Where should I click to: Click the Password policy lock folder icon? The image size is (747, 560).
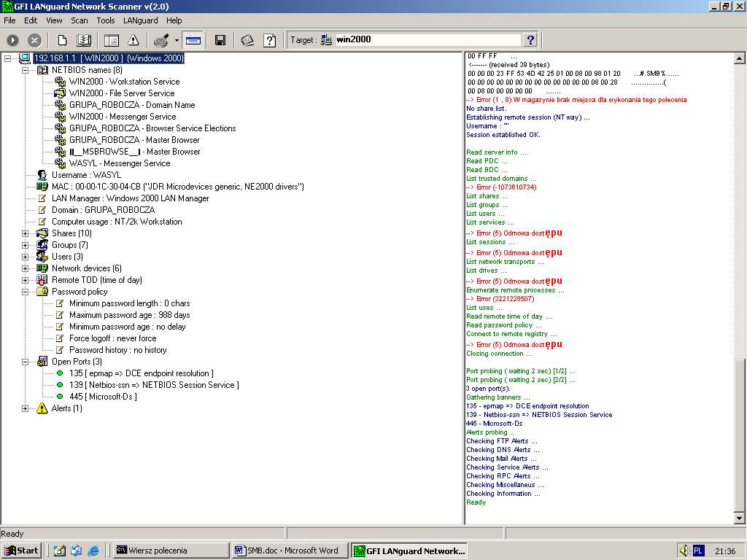42,292
